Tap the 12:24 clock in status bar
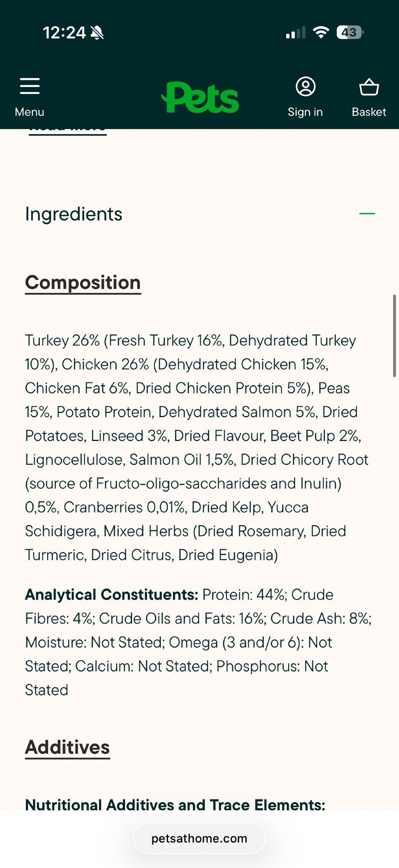 click(x=64, y=33)
